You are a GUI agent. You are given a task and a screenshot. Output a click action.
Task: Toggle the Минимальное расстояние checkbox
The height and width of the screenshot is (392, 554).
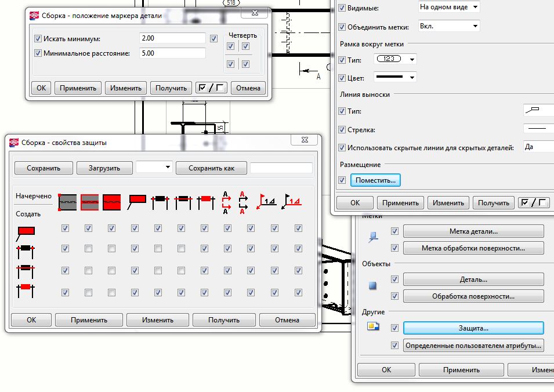pos(38,54)
